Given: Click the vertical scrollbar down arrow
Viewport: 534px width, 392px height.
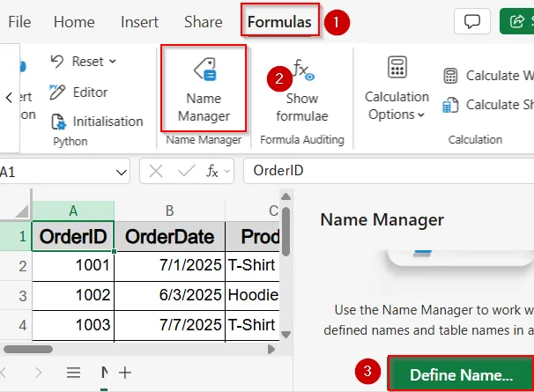Looking at the screenshot, I should pyautogui.click(x=286, y=335).
